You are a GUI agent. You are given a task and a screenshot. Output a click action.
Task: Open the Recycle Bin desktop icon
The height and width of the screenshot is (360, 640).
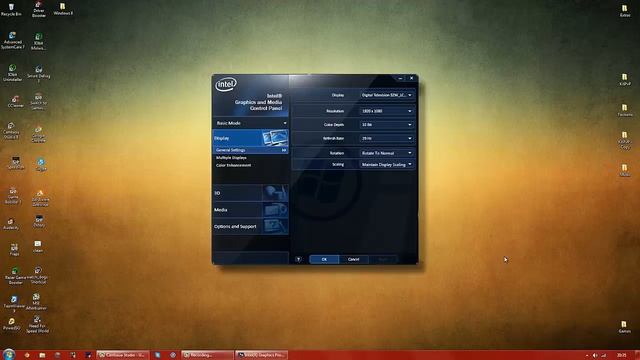click(11, 10)
